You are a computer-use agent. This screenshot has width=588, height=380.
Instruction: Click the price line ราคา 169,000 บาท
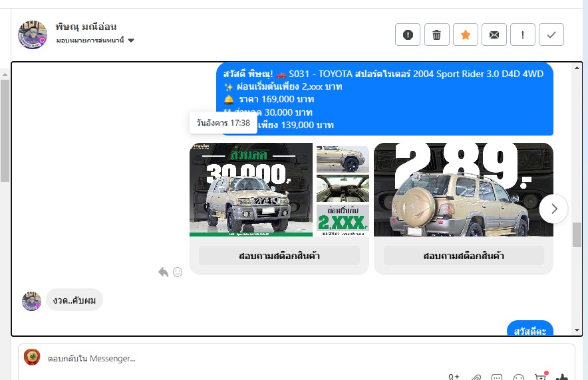coord(277,99)
